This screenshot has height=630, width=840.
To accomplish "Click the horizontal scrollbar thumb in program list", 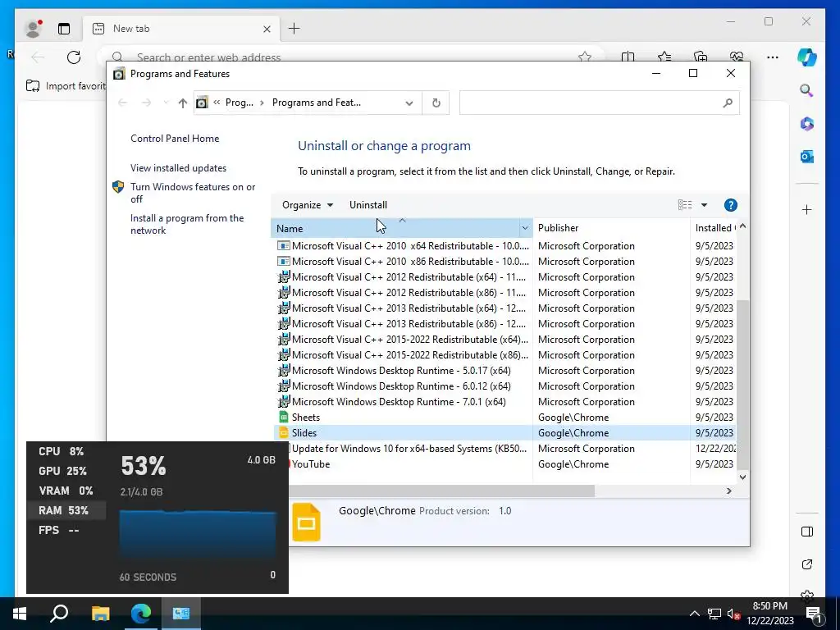I will 441,491.
